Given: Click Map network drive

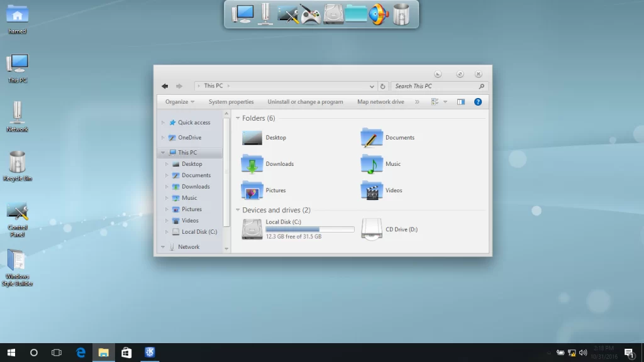Looking at the screenshot, I should [380, 102].
